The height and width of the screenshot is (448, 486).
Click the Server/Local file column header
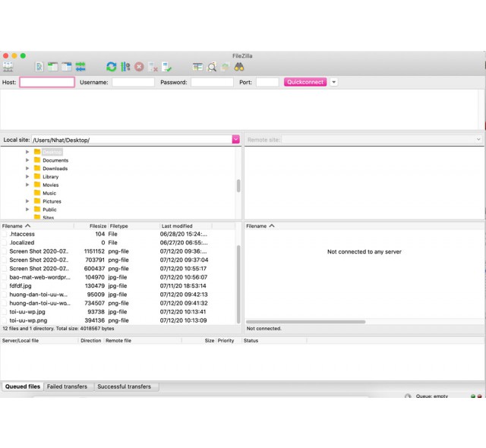(x=39, y=340)
